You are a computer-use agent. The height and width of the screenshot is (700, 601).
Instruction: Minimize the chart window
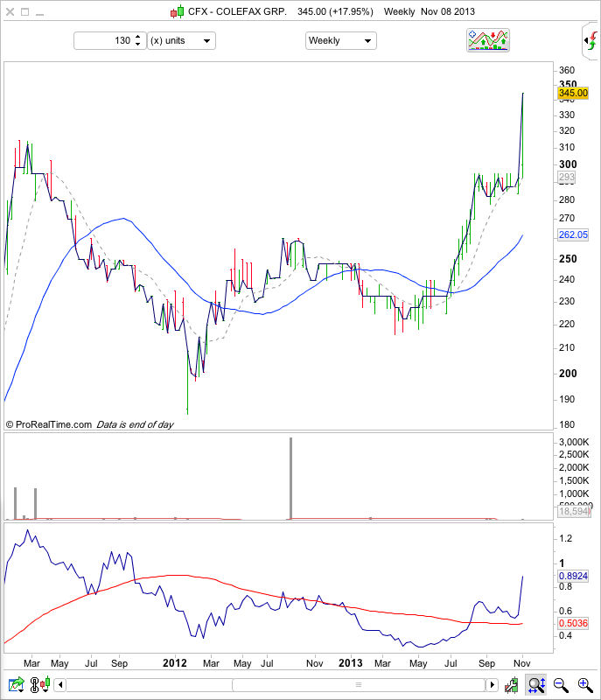click(39, 14)
